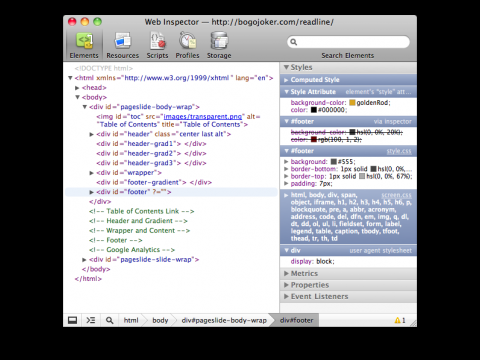Viewport: 480px width, 360px height.
Task: Collapse the body node
Action: click(77, 97)
